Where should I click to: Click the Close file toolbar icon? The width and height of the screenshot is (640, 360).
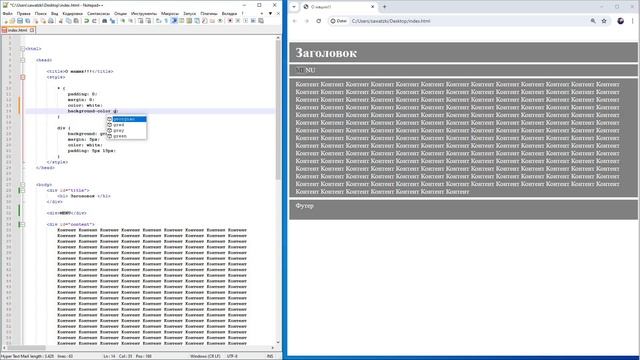pyautogui.click(x=36, y=21)
